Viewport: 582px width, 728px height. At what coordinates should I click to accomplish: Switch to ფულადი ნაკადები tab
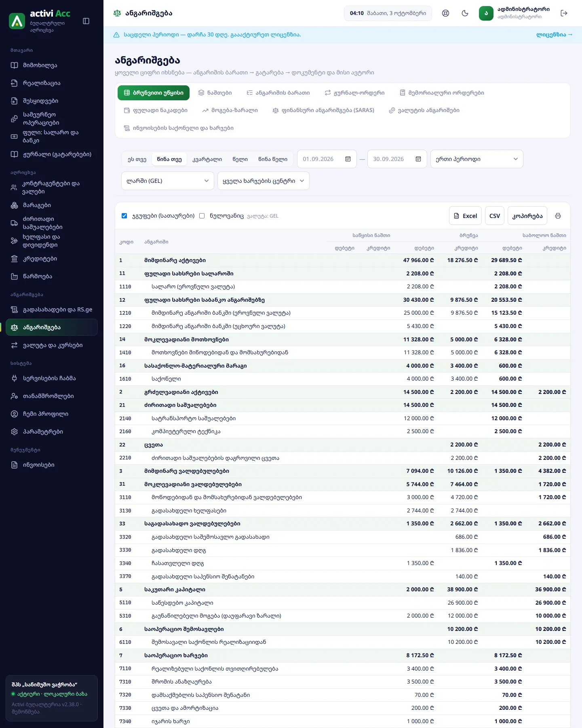point(156,110)
